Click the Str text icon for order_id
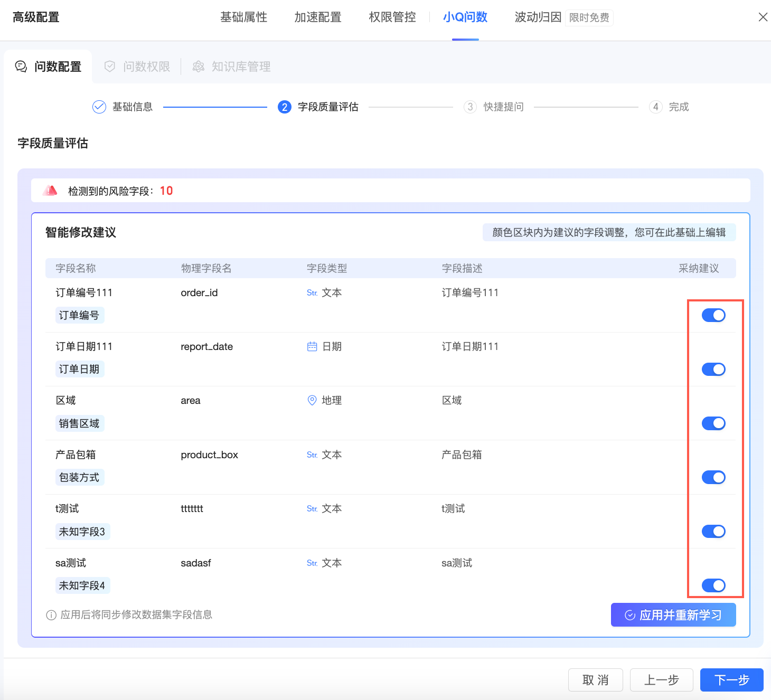This screenshot has width=771, height=700. tap(312, 293)
